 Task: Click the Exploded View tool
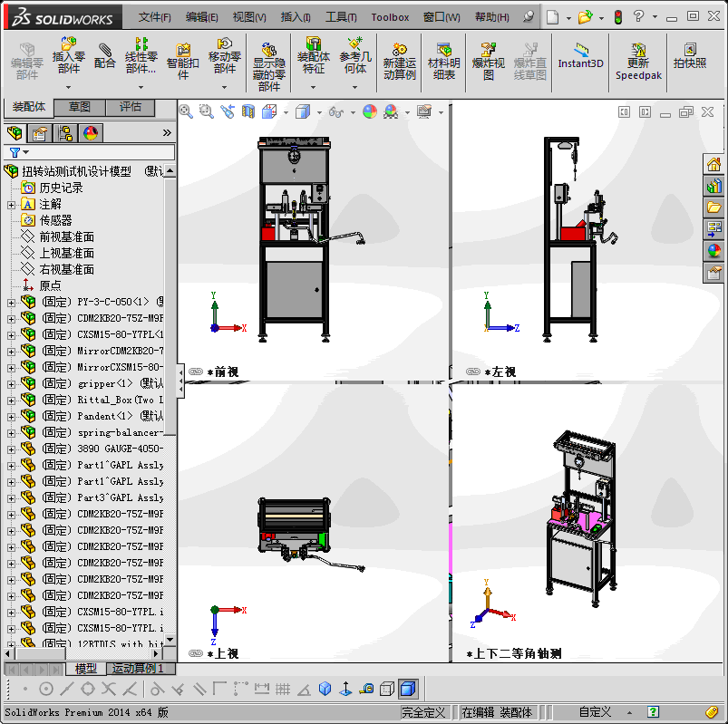tap(488, 62)
